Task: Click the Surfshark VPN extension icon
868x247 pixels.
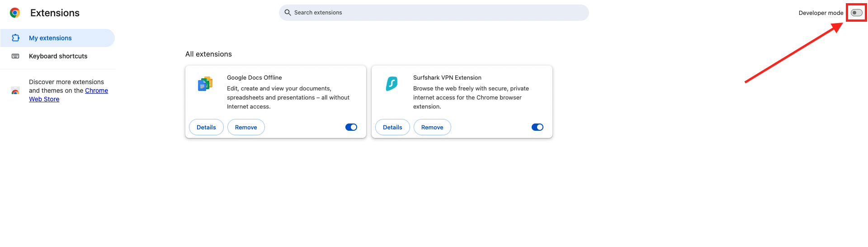Action: point(392,84)
